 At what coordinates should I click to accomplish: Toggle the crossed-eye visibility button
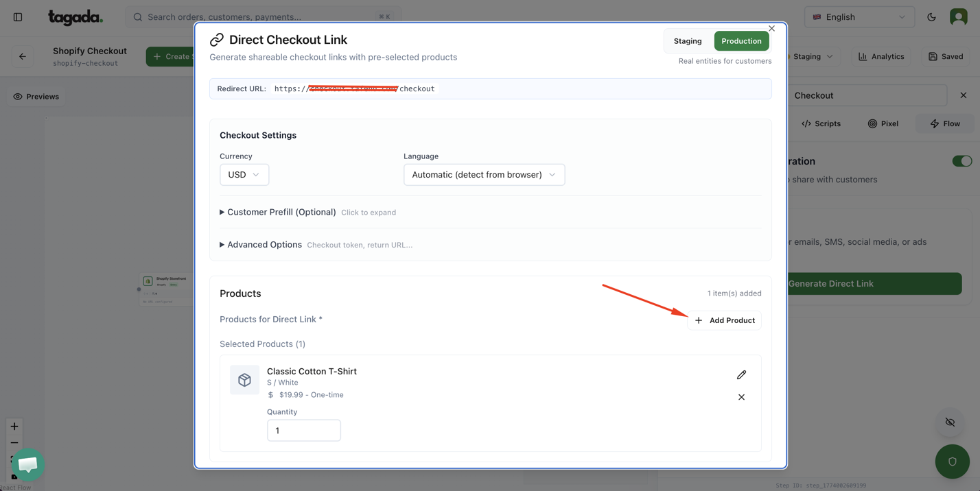pyautogui.click(x=950, y=422)
